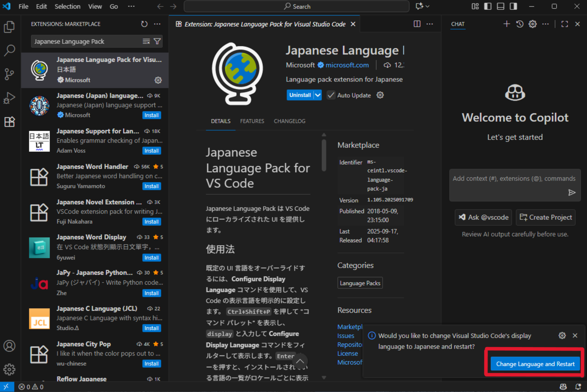Screen dimensions: 587x392
Task: Start a new chat with plus icon
Action: pos(507,24)
